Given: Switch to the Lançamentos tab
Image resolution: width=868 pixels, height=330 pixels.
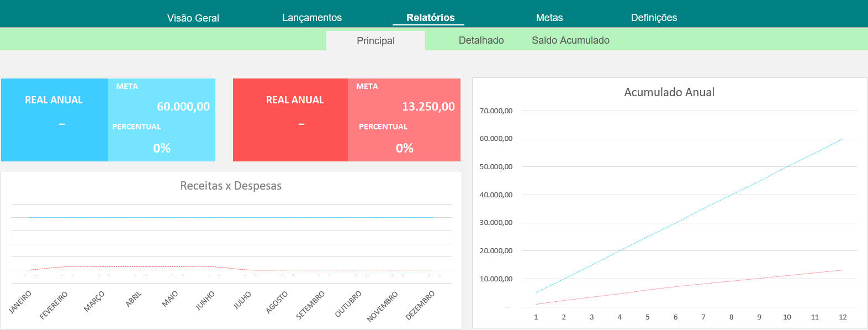Looking at the screenshot, I should [311, 18].
